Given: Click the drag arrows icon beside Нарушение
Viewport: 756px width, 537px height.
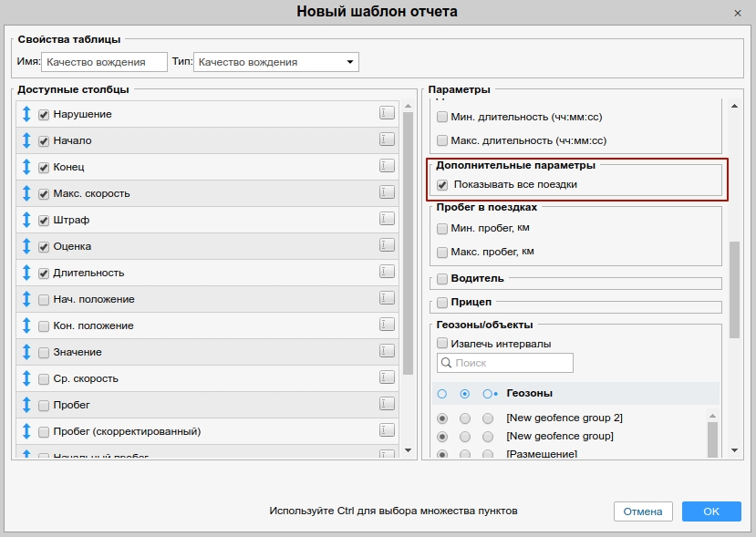Looking at the screenshot, I should click(x=26, y=114).
